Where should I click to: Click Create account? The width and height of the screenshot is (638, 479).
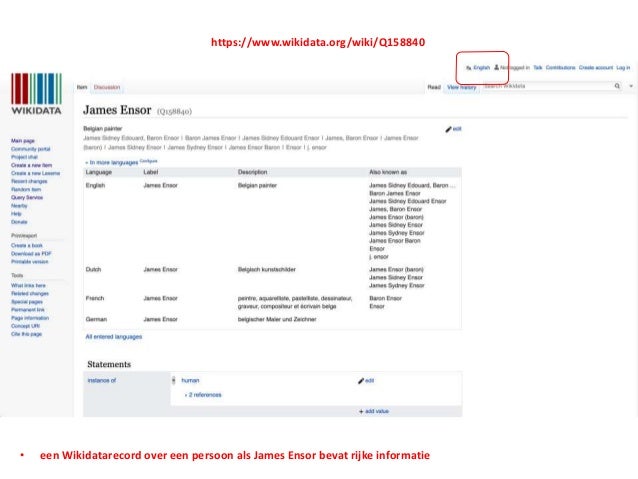click(x=596, y=68)
